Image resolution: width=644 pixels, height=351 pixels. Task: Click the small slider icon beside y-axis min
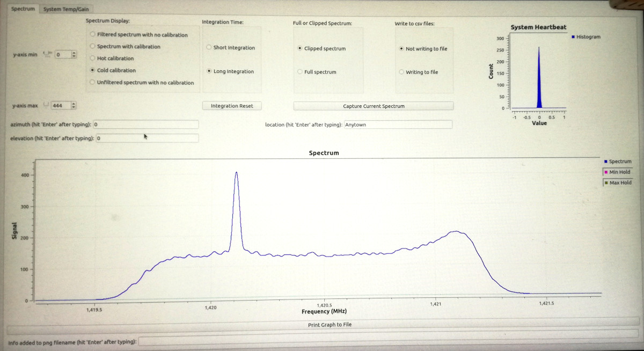46,54
